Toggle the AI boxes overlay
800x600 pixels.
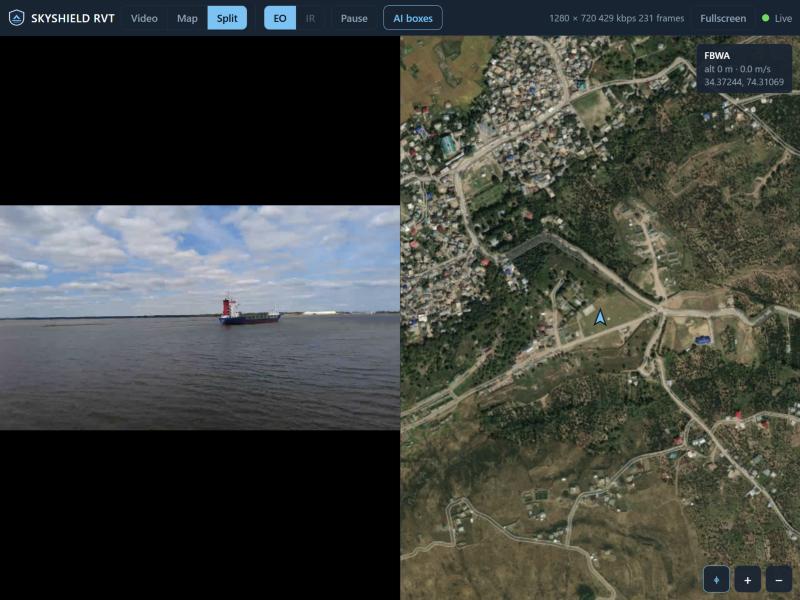coord(413,18)
